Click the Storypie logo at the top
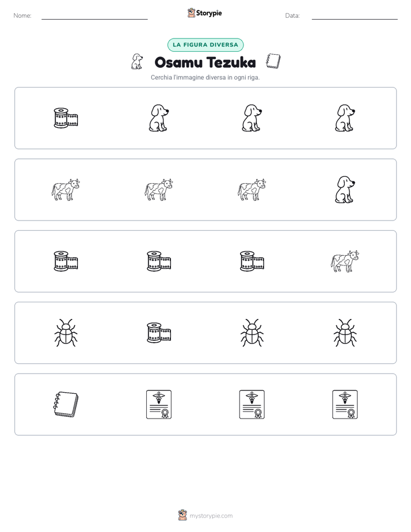Viewport: 411px width, 532px height. click(x=204, y=13)
